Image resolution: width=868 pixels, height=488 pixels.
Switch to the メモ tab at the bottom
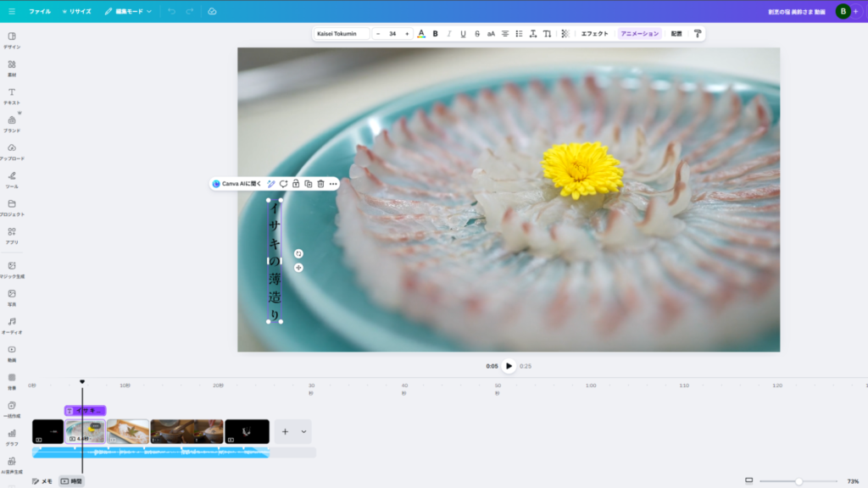tap(42, 481)
